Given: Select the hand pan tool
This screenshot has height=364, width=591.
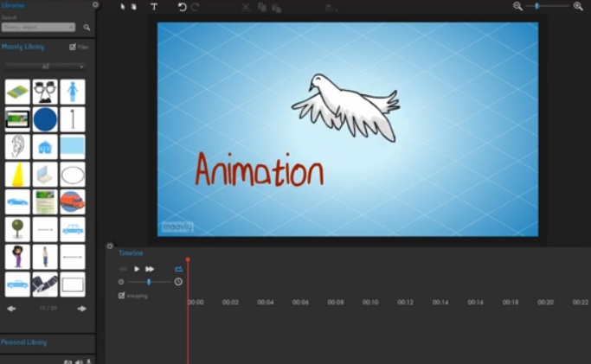Looking at the screenshot, I should pyautogui.click(x=133, y=6).
